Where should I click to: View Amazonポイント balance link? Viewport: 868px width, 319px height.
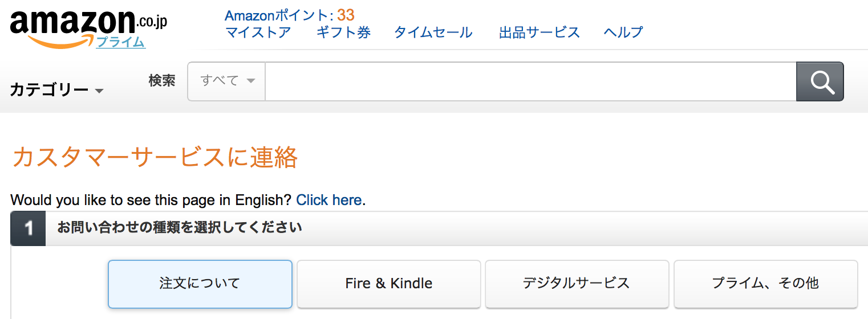(x=279, y=15)
